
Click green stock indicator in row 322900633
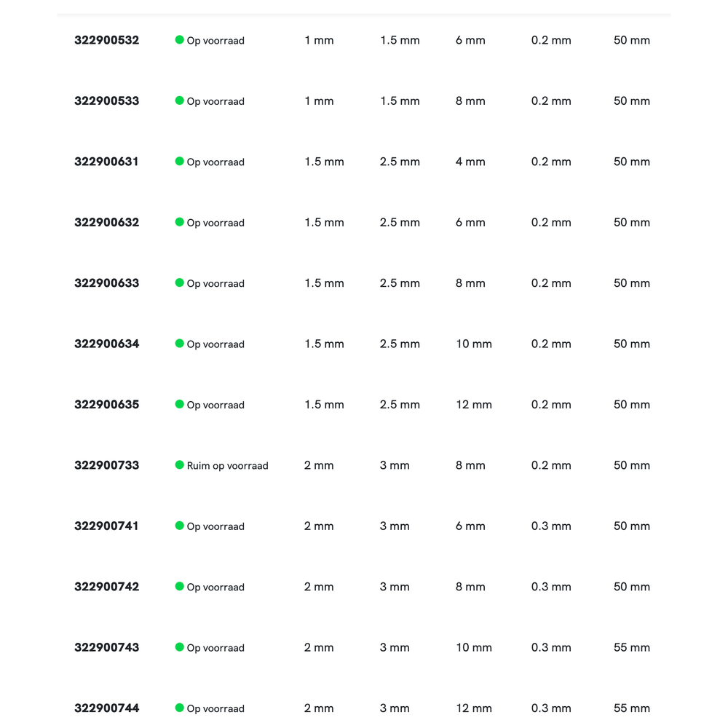(x=179, y=283)
